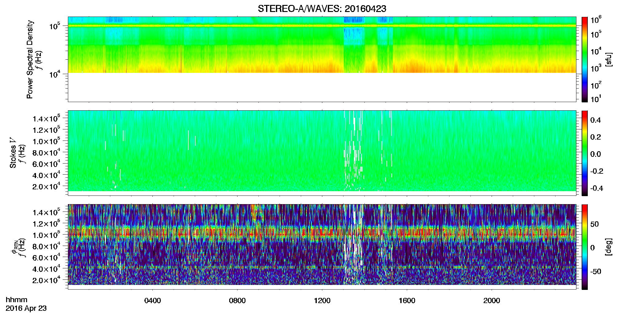
Task: Click the [deg] label of bottom color bar
Action: pos(609,247)
